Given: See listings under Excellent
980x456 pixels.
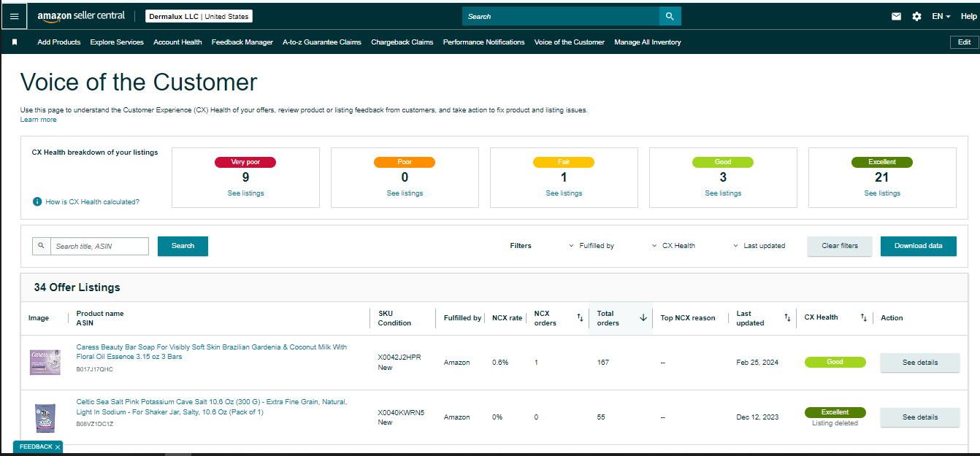Looking at the screenshot, I should pos(882,193).
